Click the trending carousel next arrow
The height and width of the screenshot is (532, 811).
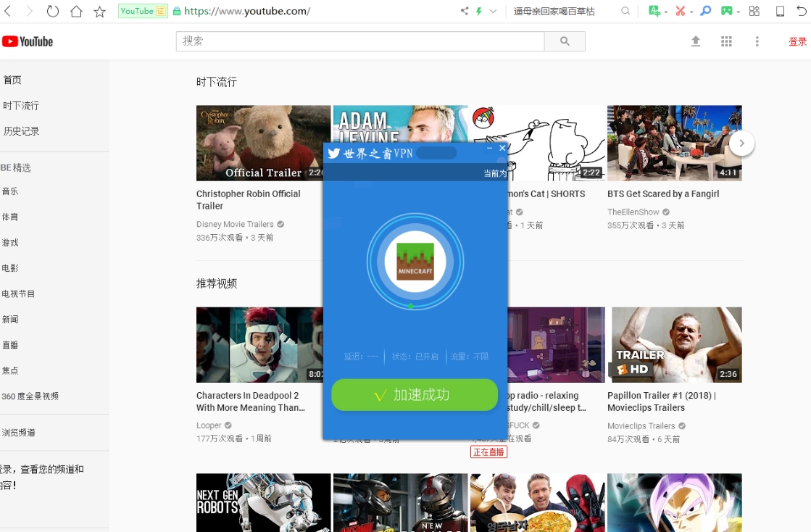pos(741,144)
